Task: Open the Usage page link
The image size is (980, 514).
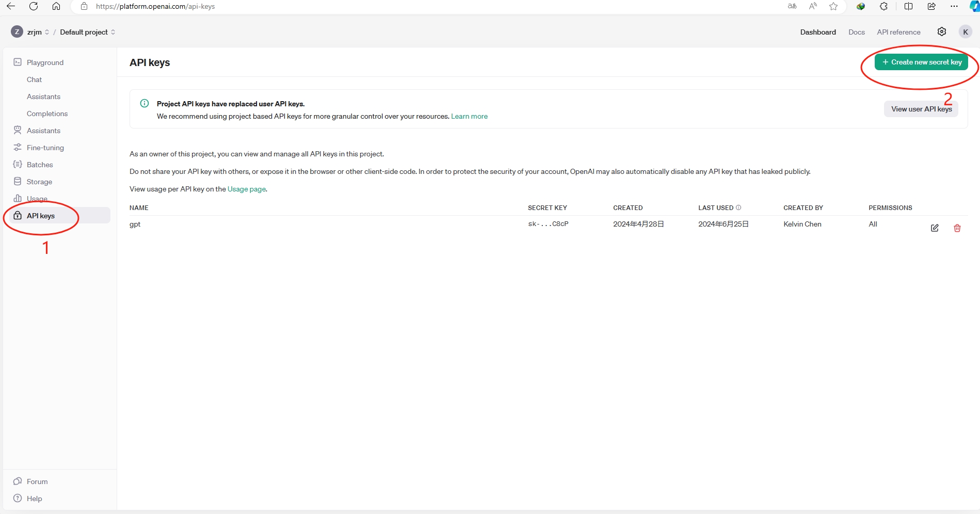Action: tap(247, 189)
